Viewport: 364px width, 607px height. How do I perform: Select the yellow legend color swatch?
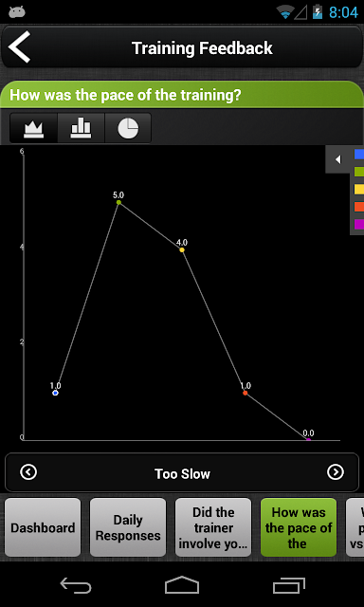click(359, 189)
